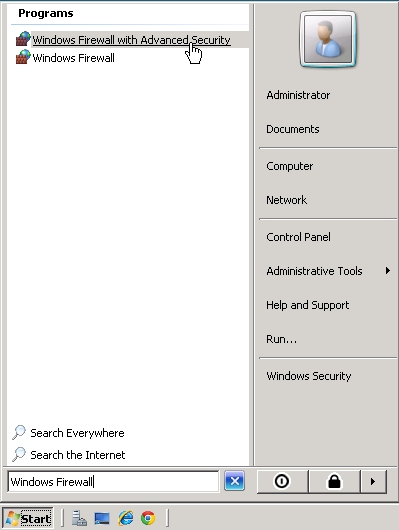Open the Run... dialog

click(281, 339)
